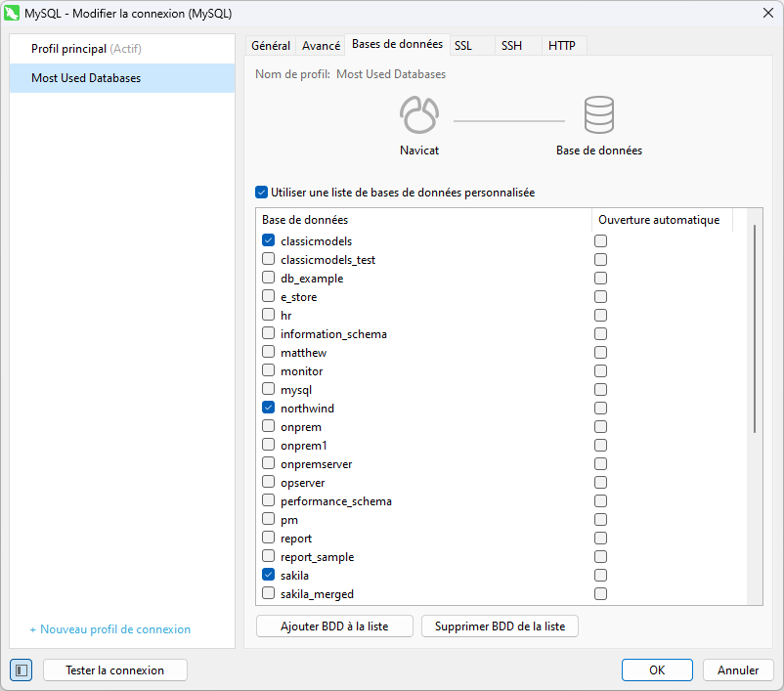Enable auto-open for sakila
The image size is (784, 691).
pyautogui.click(x=600, y=575)
